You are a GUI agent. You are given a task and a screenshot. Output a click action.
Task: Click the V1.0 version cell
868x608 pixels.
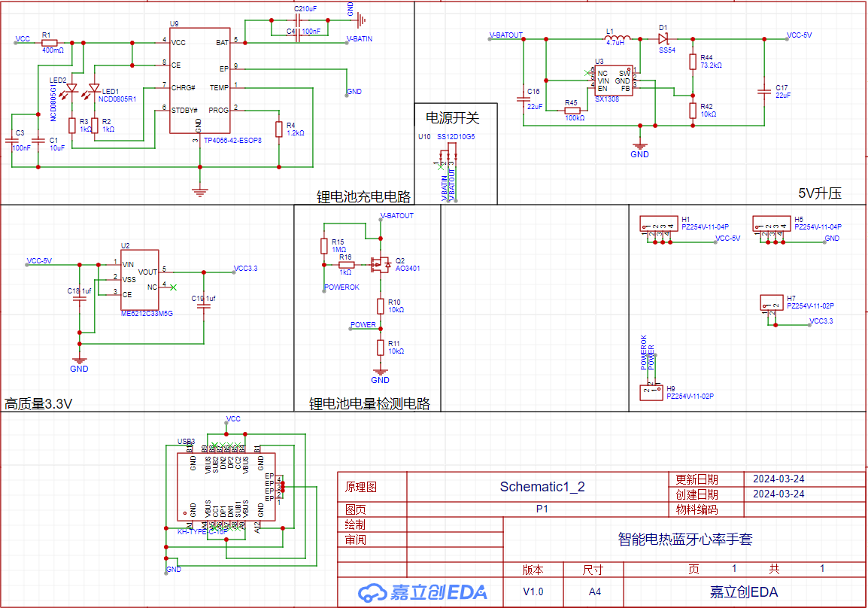pyautogui.click(x=533, y=592)
